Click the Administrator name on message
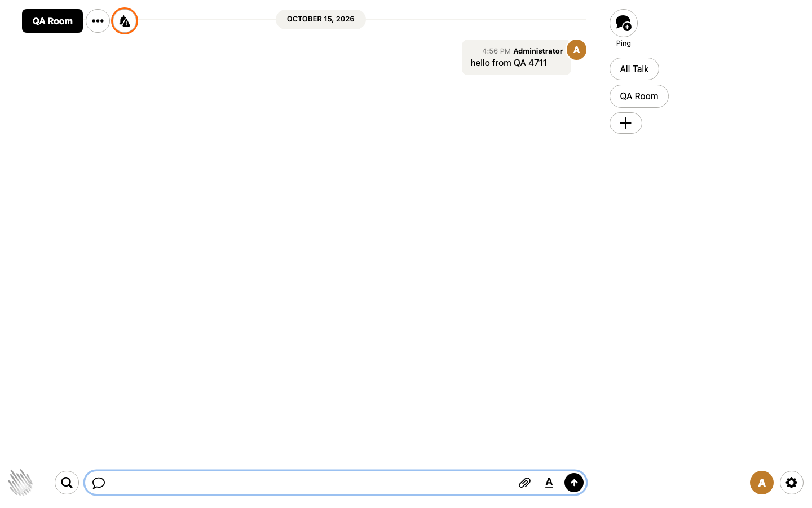The height and width of the screenshot is (508, 812). pyautogui.click(x=538, y=51)
